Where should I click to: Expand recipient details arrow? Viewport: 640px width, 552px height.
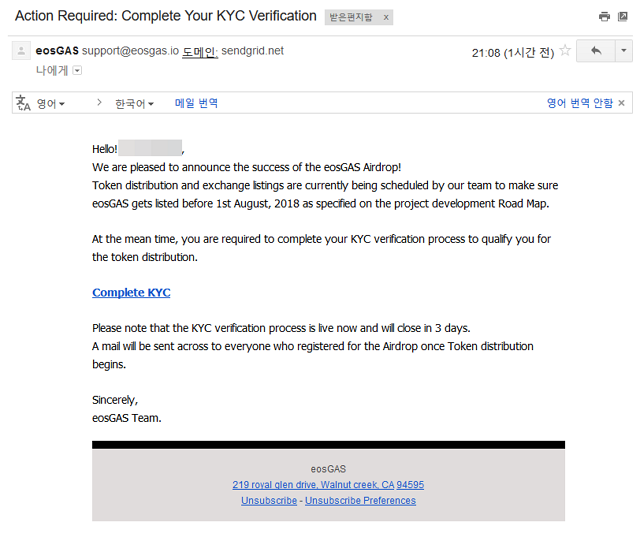point(77,70)
